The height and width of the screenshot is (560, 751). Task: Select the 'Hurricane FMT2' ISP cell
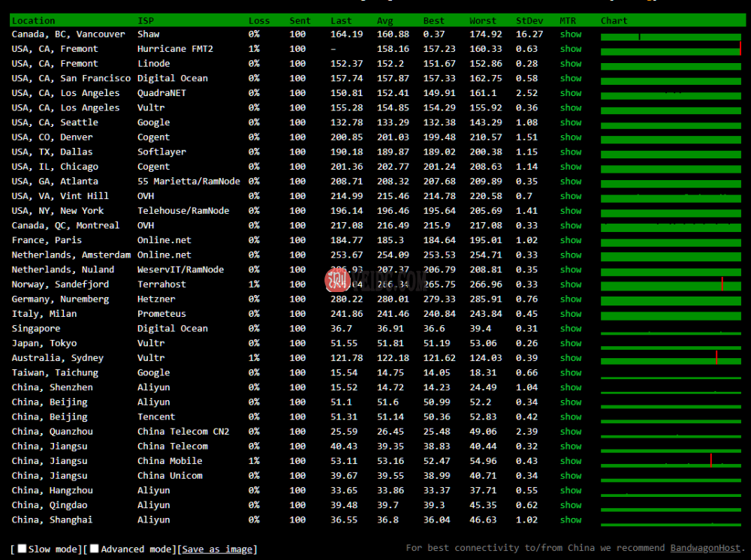pos(175,49)
